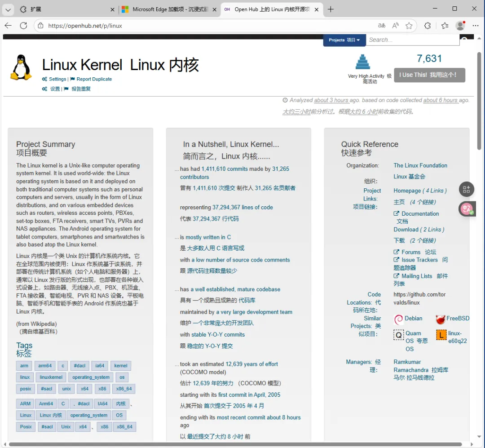Image resolution: width=485 pixels, height=448 pixels.
Task: Click the Very High Activity pyramid icon
Action: point(362,62)
